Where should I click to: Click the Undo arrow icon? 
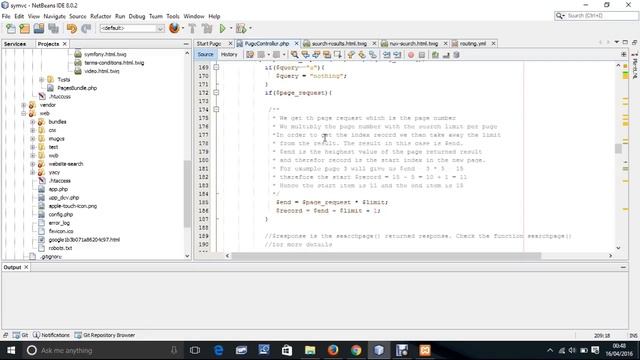pyautogui.click(x=71, y=29)
